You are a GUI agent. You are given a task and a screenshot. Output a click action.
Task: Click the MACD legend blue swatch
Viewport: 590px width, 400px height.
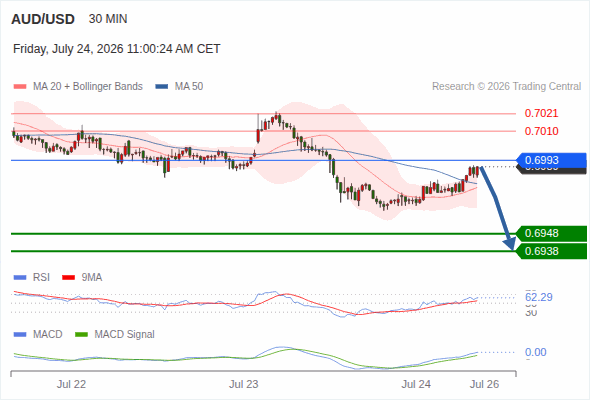[x=20, y=335]
